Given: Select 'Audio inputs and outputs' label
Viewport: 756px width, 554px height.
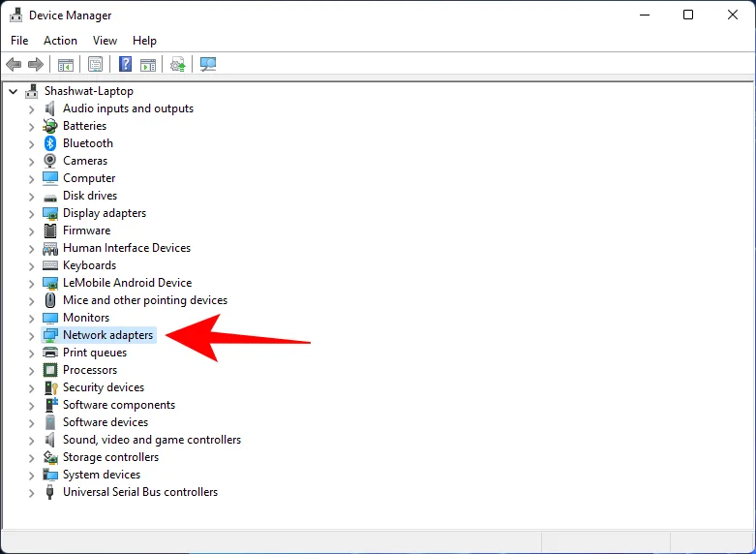Looking at the screenshot, I should [x=128, y=108].
